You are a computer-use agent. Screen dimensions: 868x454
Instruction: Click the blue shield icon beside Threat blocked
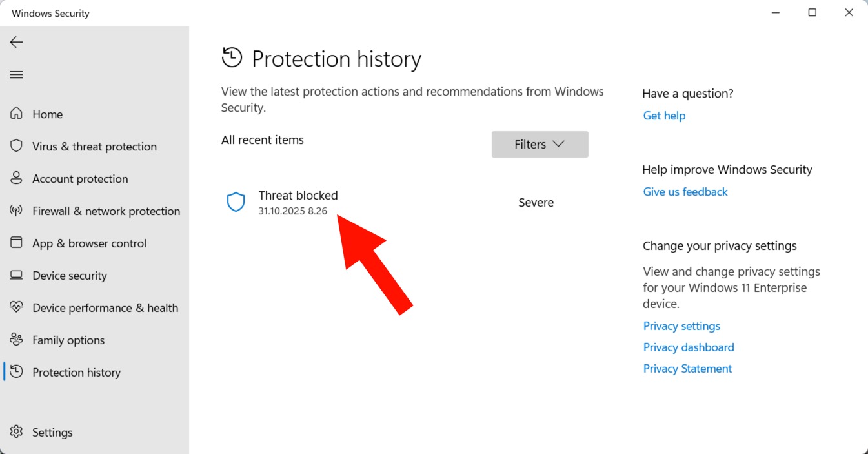(x=236, y=202)
